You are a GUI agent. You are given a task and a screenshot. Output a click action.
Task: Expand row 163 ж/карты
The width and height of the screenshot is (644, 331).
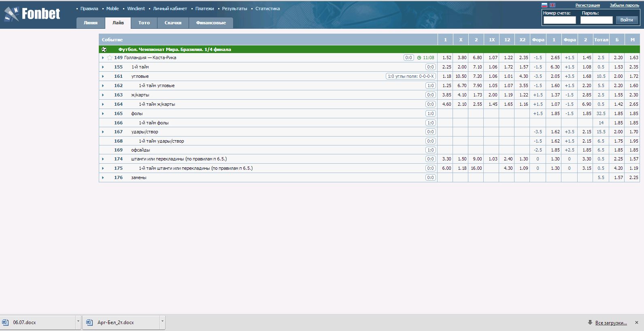point(103,95)
